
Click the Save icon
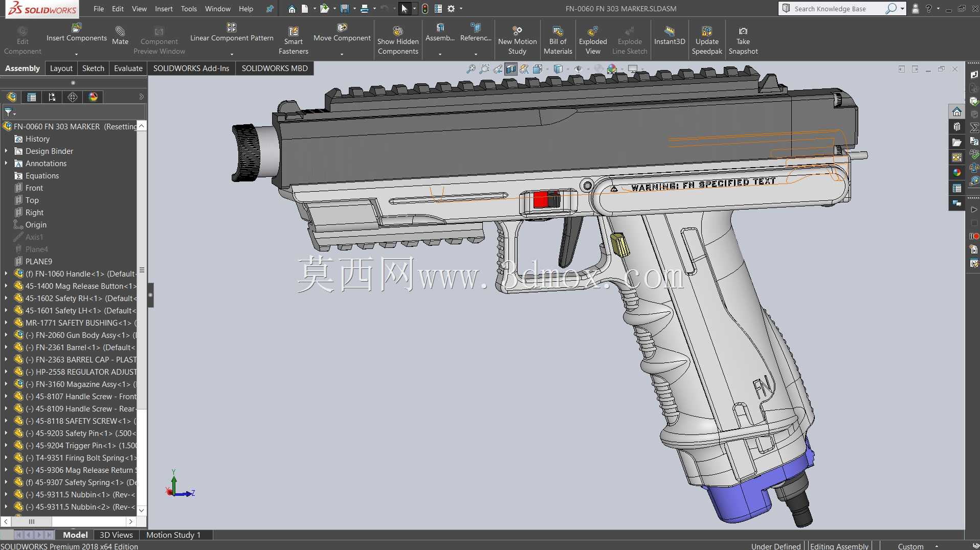[345, 9]
